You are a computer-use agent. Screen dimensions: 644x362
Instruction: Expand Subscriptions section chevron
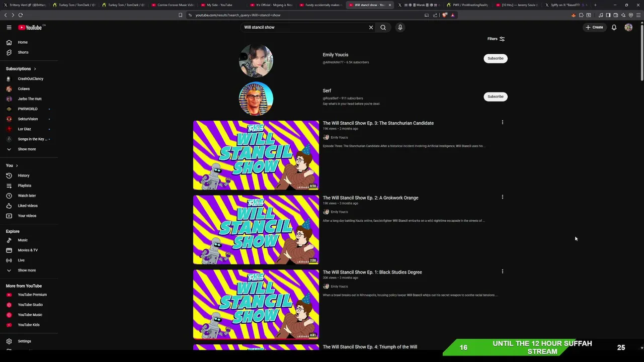pyautogui.click(x=35, y=69)
